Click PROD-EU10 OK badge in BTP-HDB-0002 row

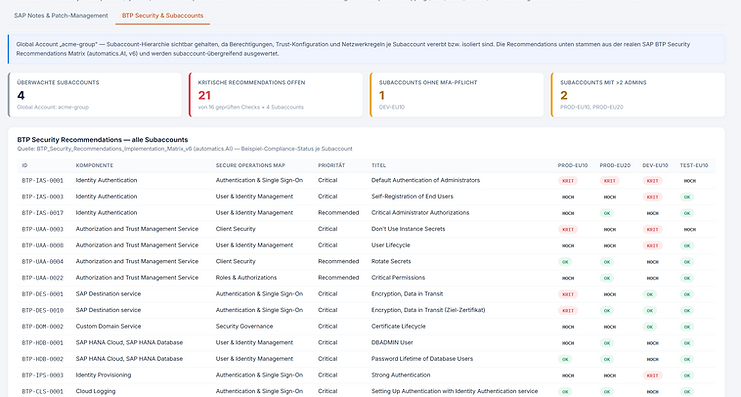click(x=565, y=359)
